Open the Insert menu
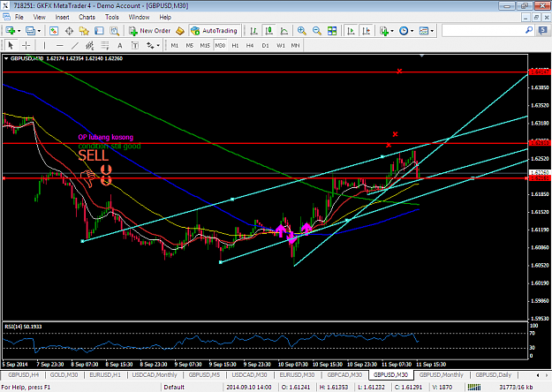Image resolution: width=552 pixels, height=392 pixels. tap(63, 17)
